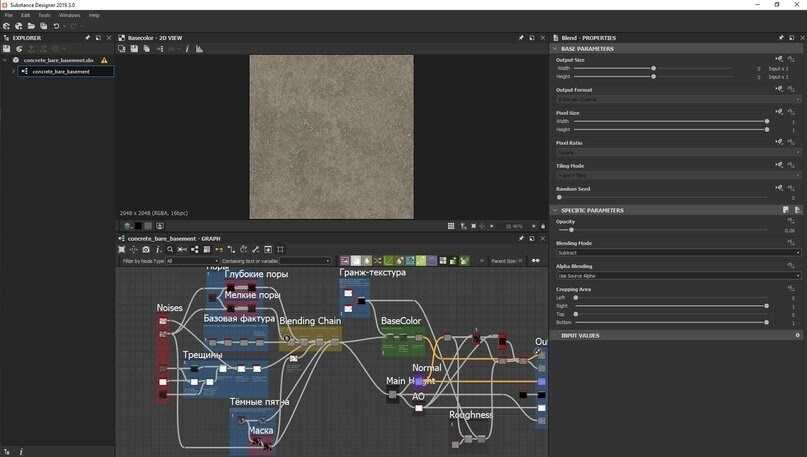
Task: Click the open folder icon in main toolbar
Action: (x=31, y=26)
